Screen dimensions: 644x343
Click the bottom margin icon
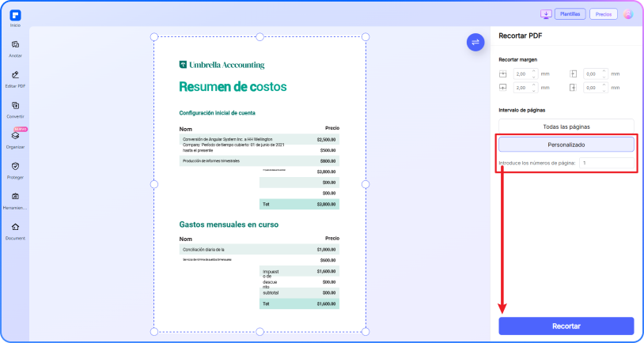(x=502, y=88)
